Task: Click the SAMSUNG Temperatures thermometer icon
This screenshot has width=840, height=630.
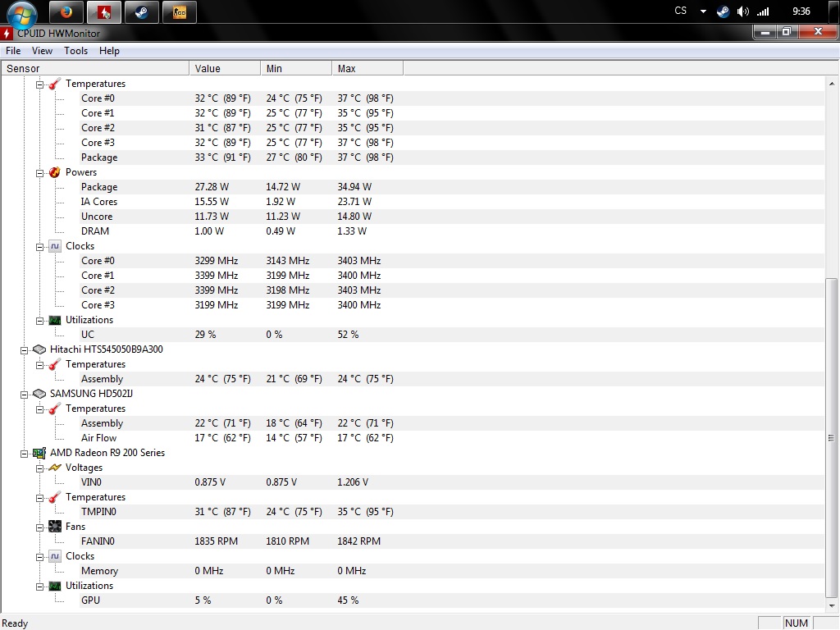Action: click(55, 409)
